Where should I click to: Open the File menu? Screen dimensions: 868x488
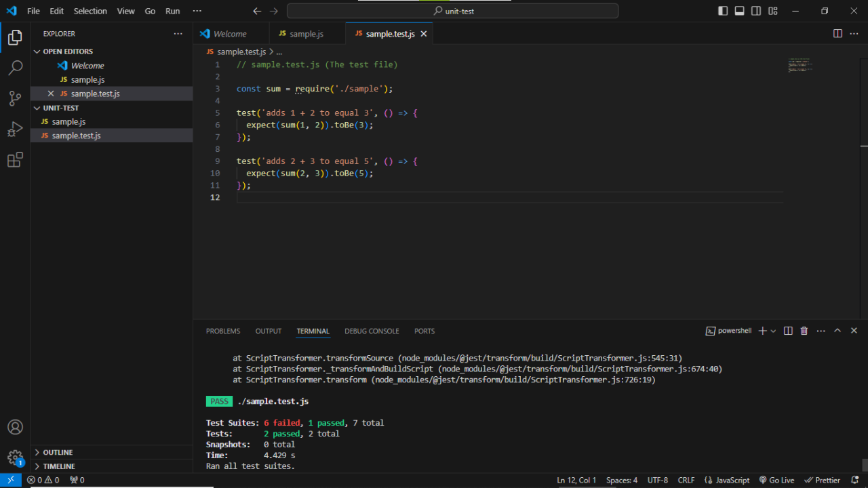point(33,11)
